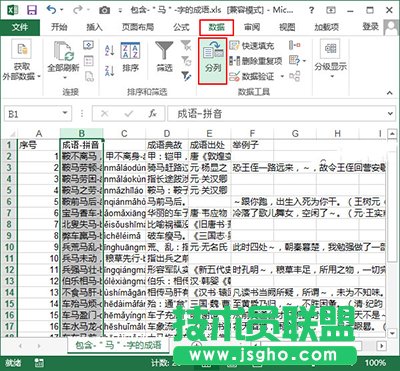Viewport: 400px width, 371px height.
Task: Click Flash Fill (快速填充)
Action: click(x=252, y=45)
